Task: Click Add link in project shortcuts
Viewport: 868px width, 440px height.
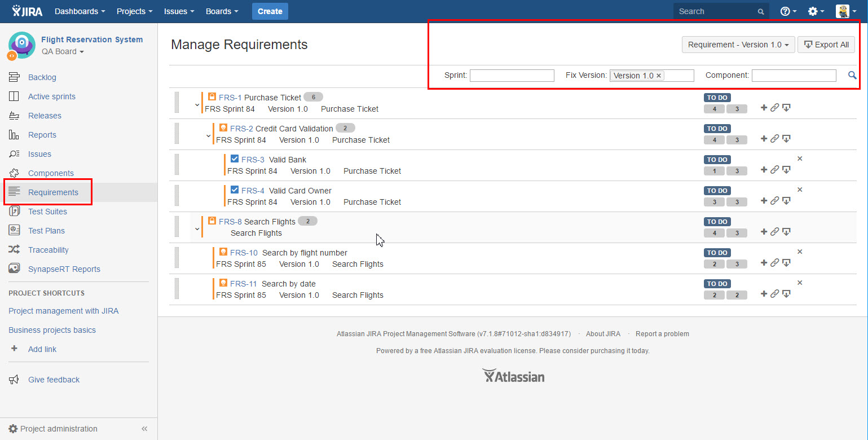Action: pos(42,349)
